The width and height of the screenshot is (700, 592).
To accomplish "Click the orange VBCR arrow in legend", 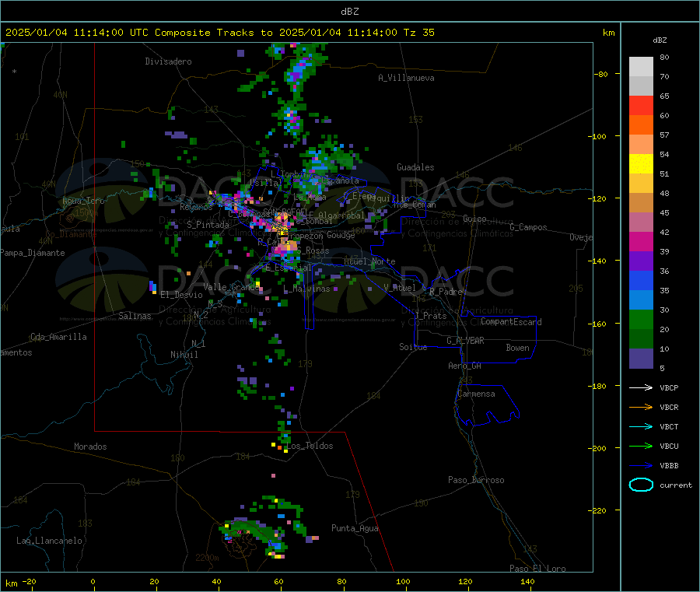I will (x=641, y=407).
